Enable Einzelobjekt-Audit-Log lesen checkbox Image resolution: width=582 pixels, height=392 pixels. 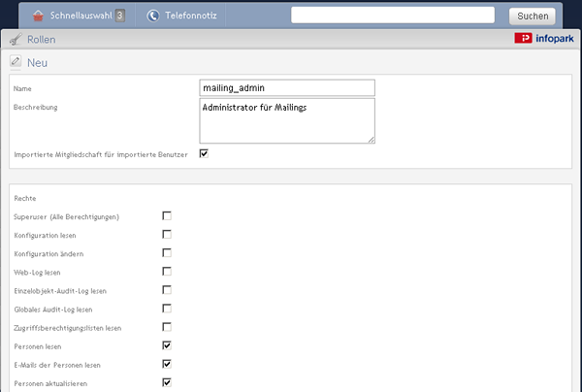click(x=167, y=290)
